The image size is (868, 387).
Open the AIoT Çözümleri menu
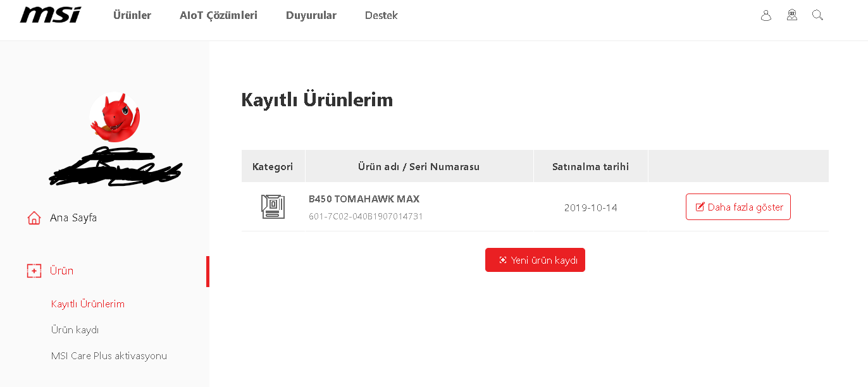tap(218, 15)
